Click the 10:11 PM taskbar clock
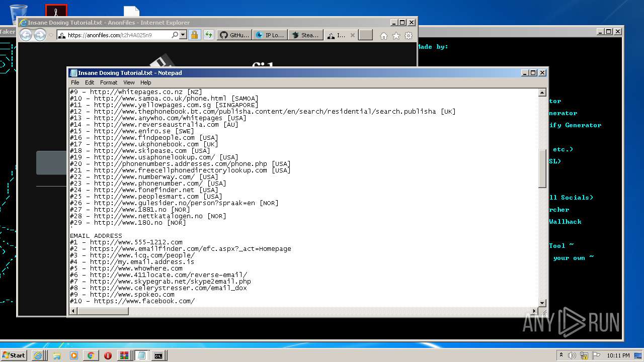644x362 pixels. point(618,355)
